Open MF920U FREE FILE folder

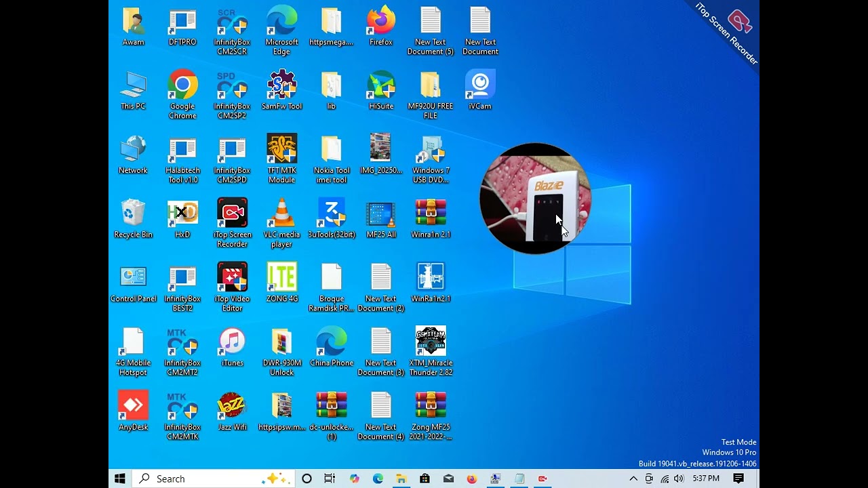click(x=431, y=96)
